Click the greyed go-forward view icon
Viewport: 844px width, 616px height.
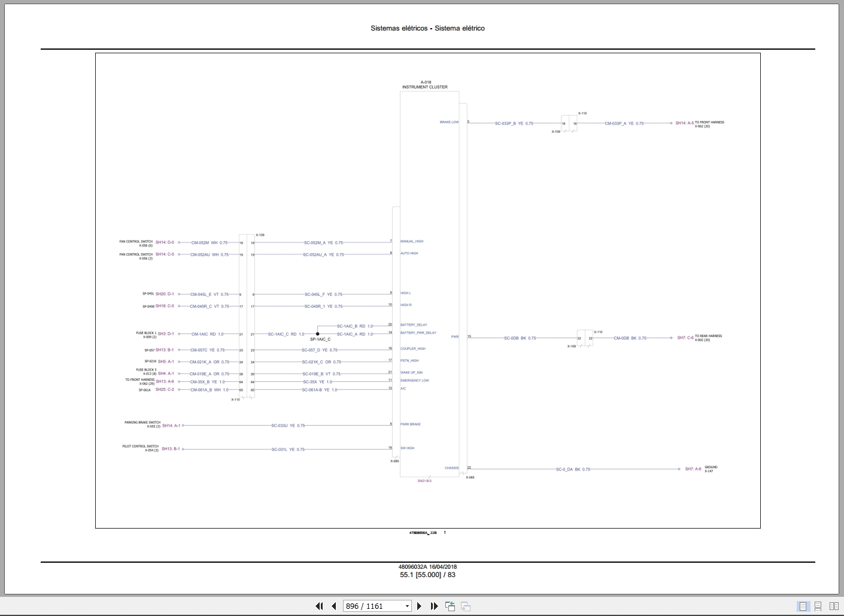click(x=465, y=606)
